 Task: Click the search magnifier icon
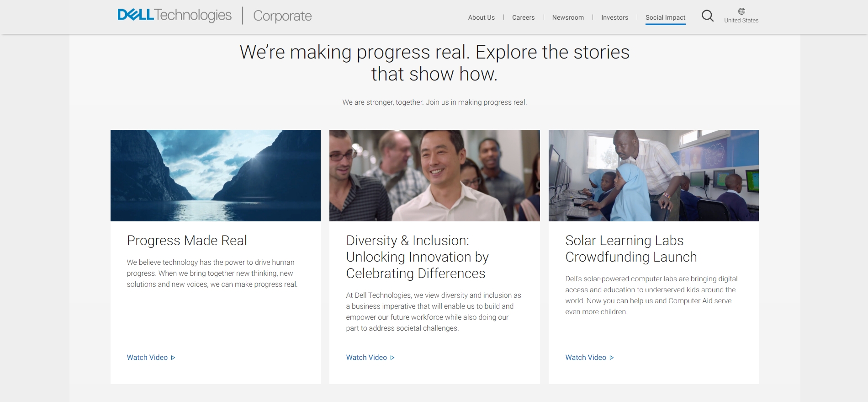[x=707, y=16]
